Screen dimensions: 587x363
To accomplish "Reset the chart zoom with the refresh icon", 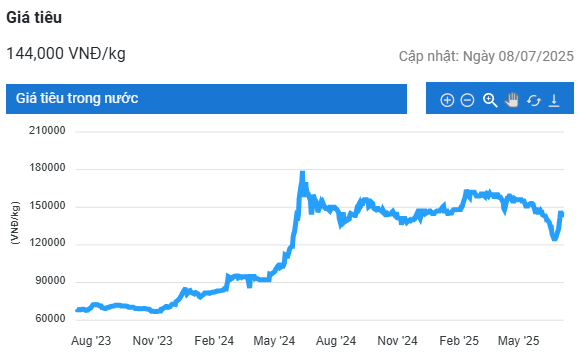I will coord(533,100).
